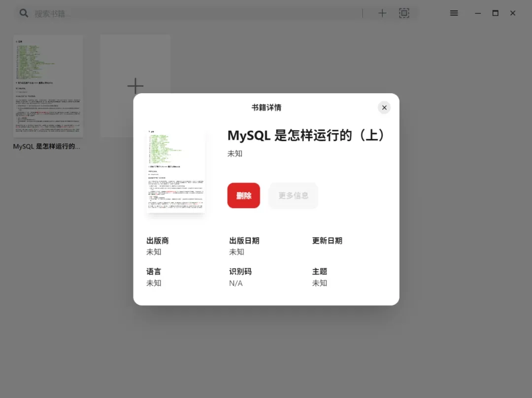Click the add-book placeholder card
532x398 pixels.
click(x=135, y=86)
